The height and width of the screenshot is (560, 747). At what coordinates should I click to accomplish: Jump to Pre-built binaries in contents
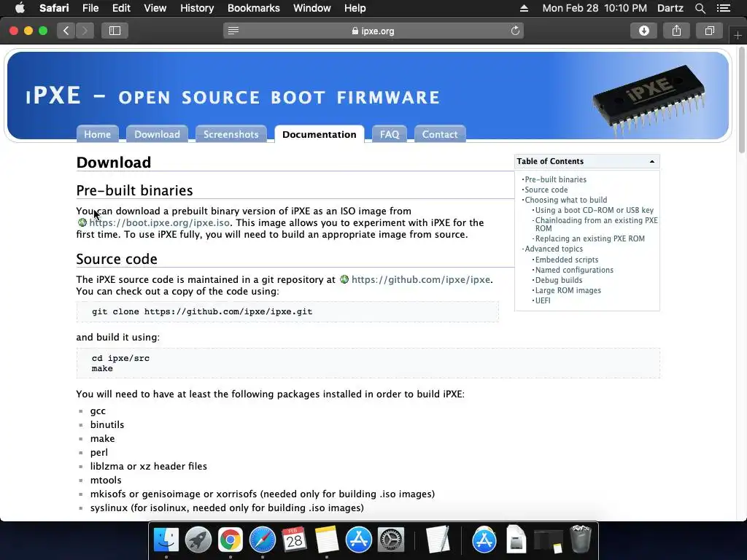pos(555,179)
